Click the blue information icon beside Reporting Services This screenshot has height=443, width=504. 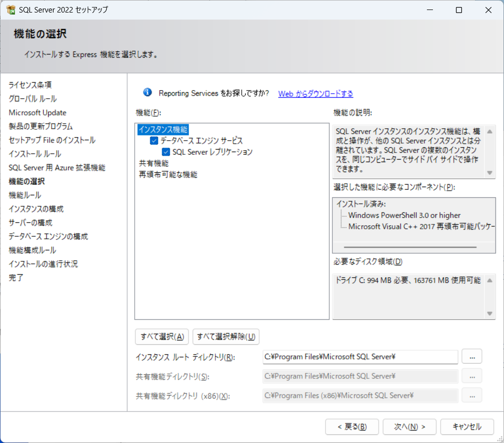[147, 92]
